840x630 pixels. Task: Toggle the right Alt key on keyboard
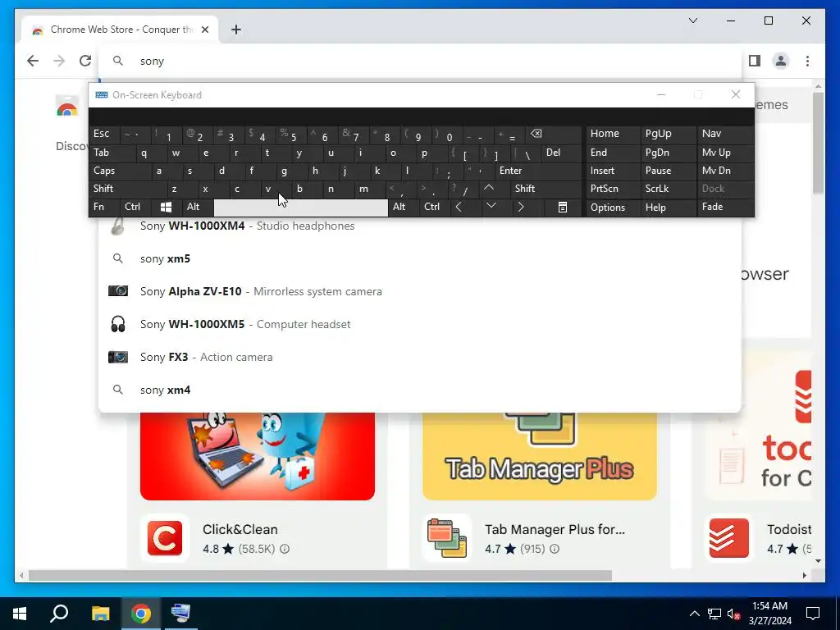click(404, 207)
